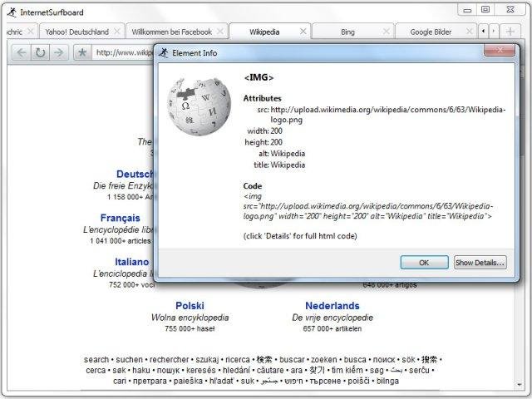Image resolution: width=532 pixels, height=399 pixels.
Task: Go forward with the forward arrow button
Action: click(x=59, y=52)
